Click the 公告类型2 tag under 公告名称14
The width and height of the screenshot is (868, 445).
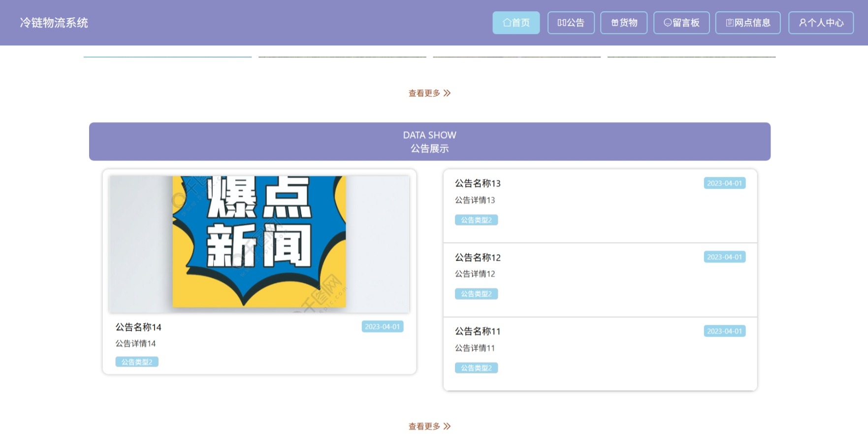click(137, 362)
